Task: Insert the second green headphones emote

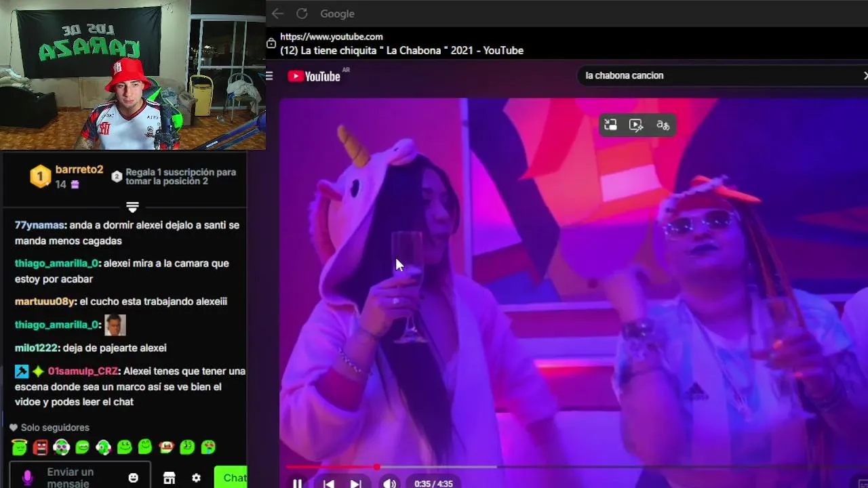Action: point(104,447)
